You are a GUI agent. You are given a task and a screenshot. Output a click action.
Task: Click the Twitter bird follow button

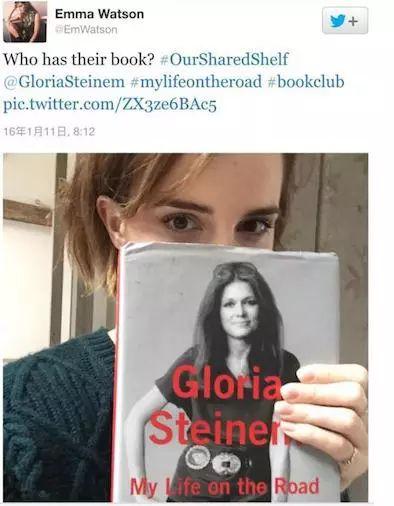[345, 21]
